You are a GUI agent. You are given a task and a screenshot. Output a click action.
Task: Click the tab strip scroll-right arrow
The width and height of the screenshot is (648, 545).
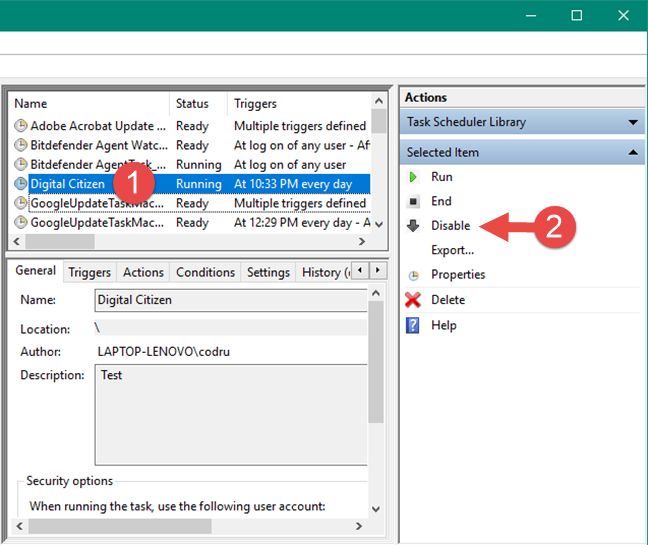coord(378,271)
